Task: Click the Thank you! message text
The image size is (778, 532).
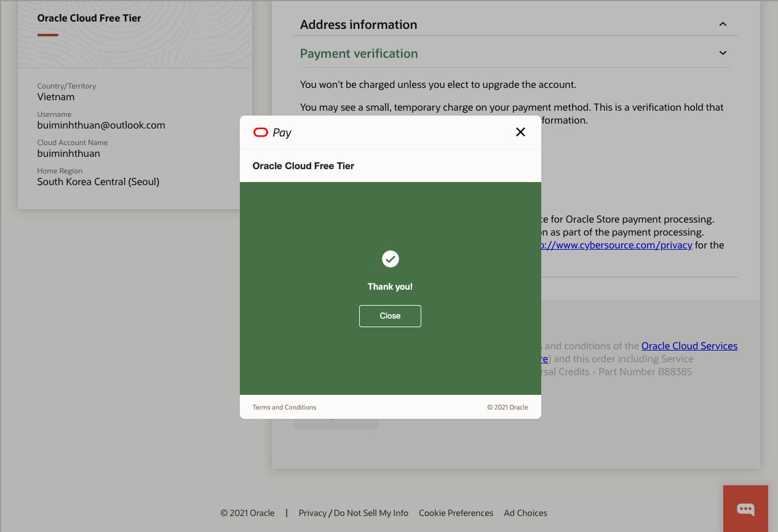Action: pos(390,287)
